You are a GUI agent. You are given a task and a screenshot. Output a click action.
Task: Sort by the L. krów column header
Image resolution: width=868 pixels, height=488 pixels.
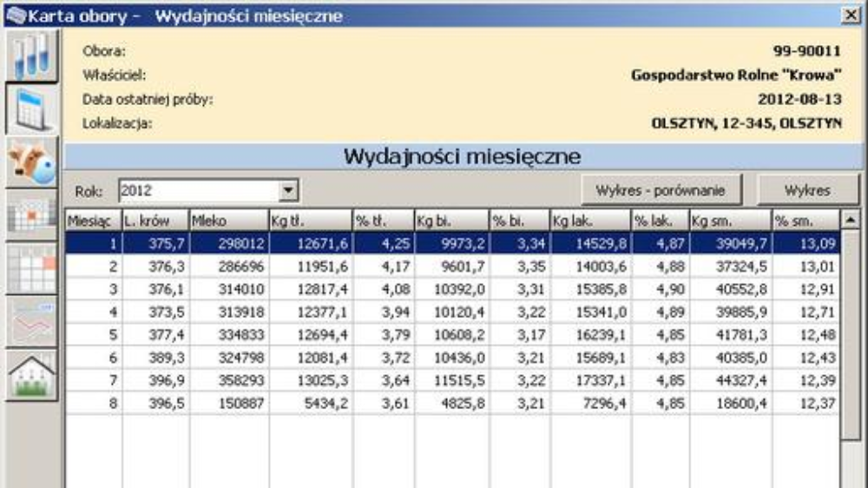click(x=155, y=221)
